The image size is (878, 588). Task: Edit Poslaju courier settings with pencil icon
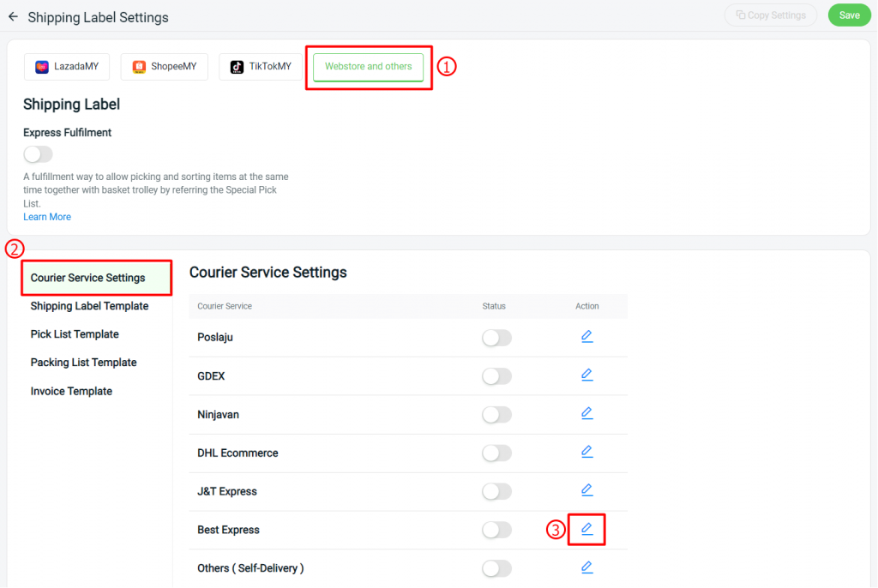point(586,336)
